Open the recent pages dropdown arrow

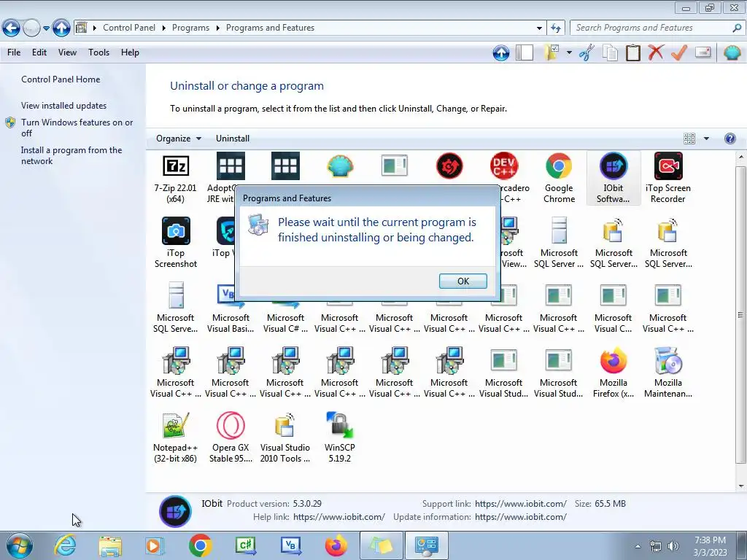pos(46,28)
